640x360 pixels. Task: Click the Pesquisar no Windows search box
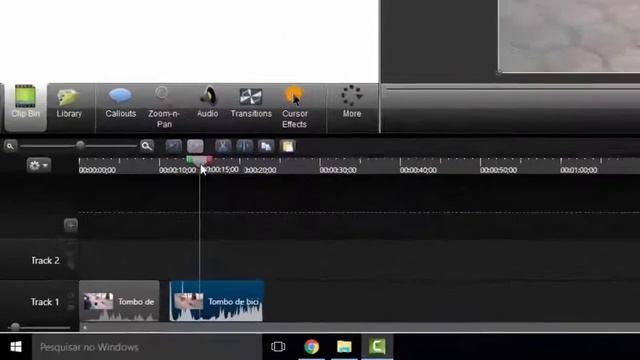(147, 347)
